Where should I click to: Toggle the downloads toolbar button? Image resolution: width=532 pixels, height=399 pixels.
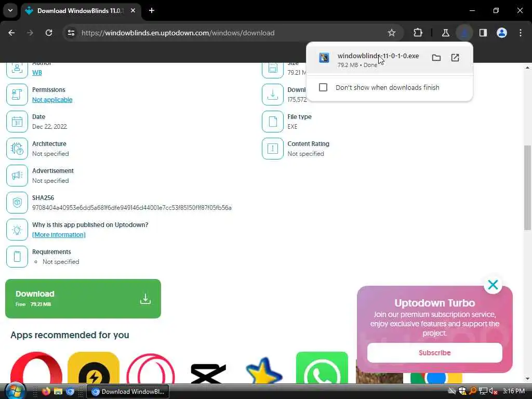(x=464, y=33)
